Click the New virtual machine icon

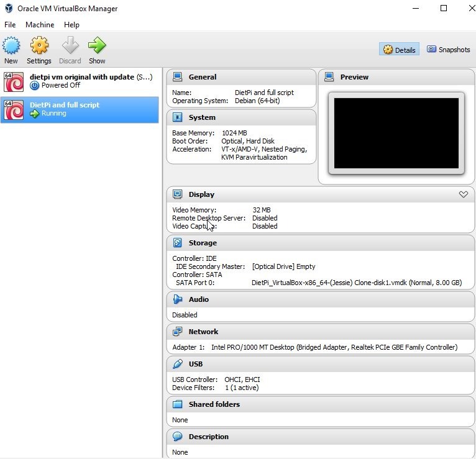coord(11,46)
